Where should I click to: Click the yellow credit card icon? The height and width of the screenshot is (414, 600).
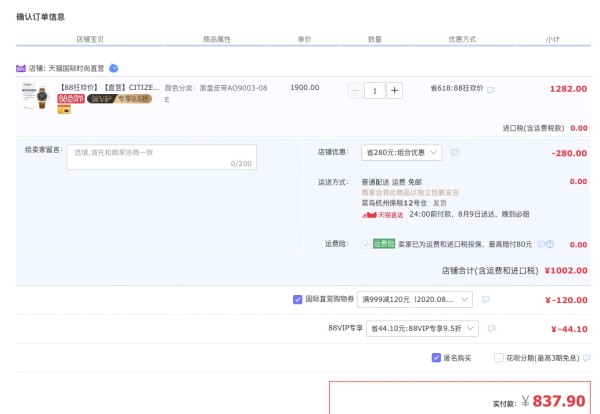click(64, 110)
